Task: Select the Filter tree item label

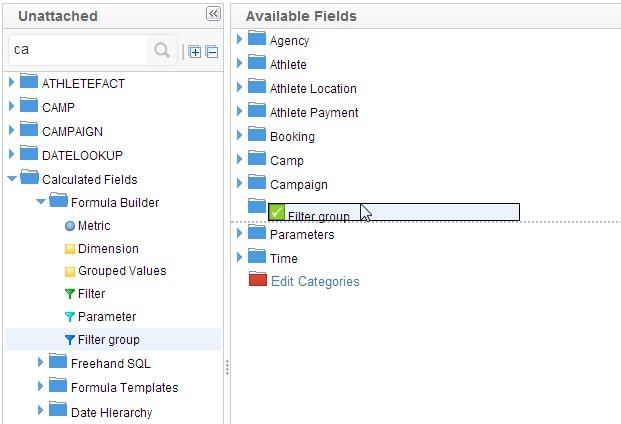Action: pyautogui.click(x=91, y=294)
